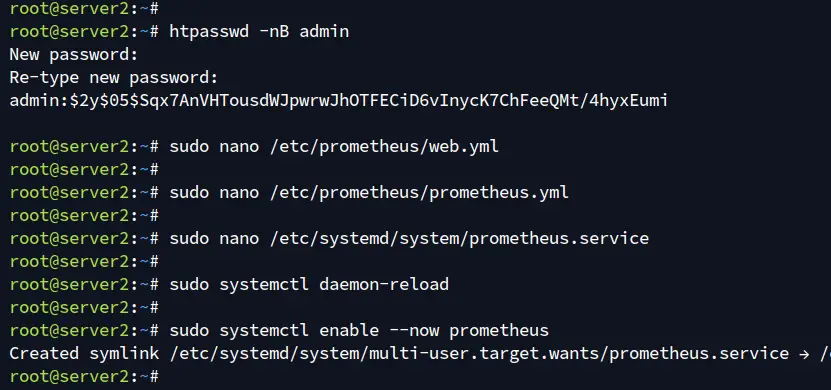This screenshot has width=831, height=390.
Task: Click the /etc/prometheus/prometheus.yml path
Action: click(419, 192)
